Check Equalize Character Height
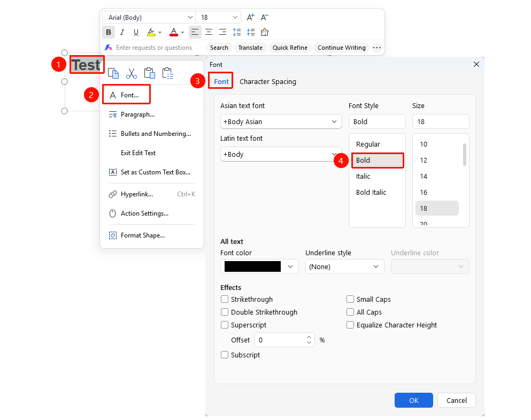Viewport: 531px width, 420px height. [x=350, y=325]
